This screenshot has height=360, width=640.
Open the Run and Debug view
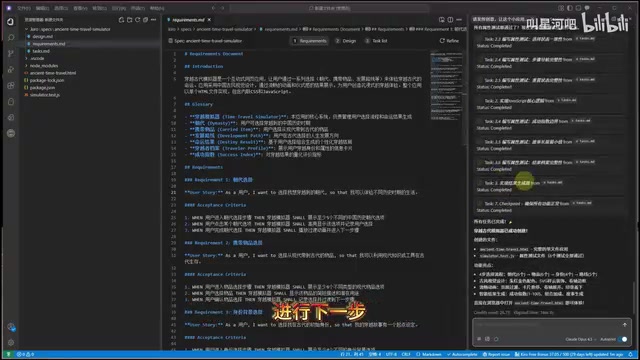(11, 69)
